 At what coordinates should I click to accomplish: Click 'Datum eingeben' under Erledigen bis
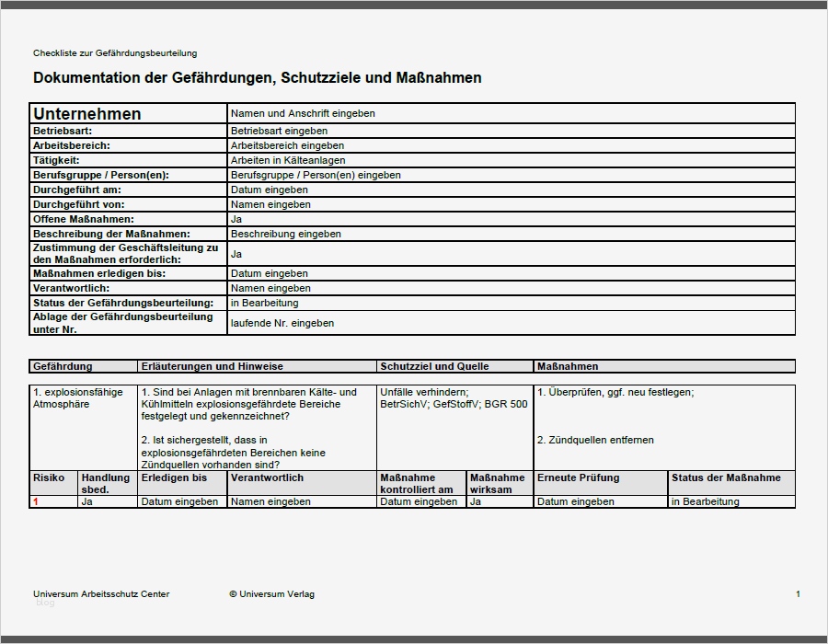[x=170, y=501]
